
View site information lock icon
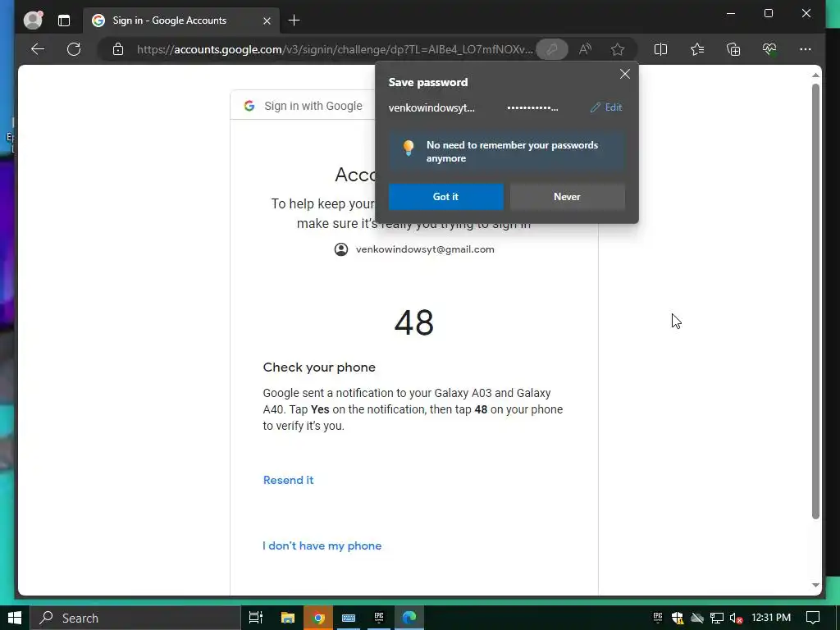coord(118,49)
